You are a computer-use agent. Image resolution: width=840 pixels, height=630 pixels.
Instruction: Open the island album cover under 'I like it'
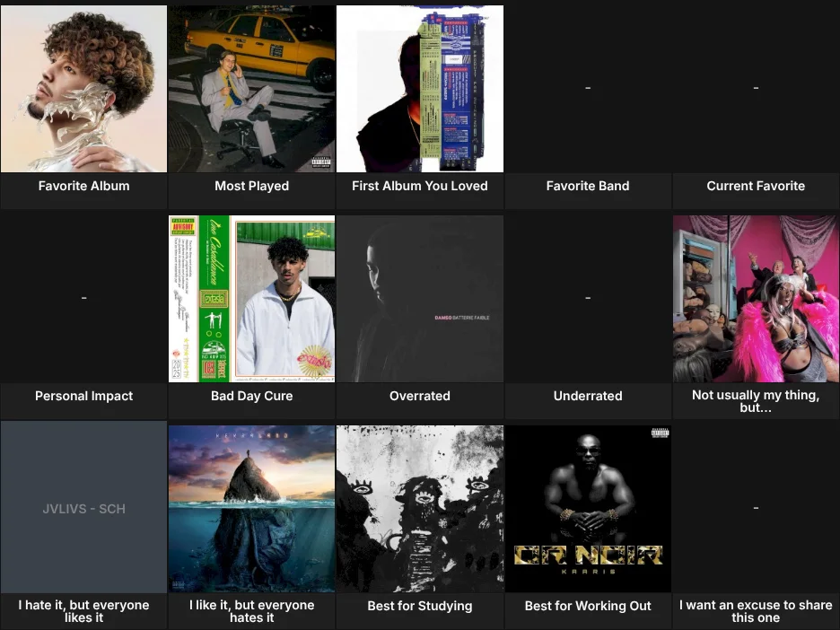[252, 509]
